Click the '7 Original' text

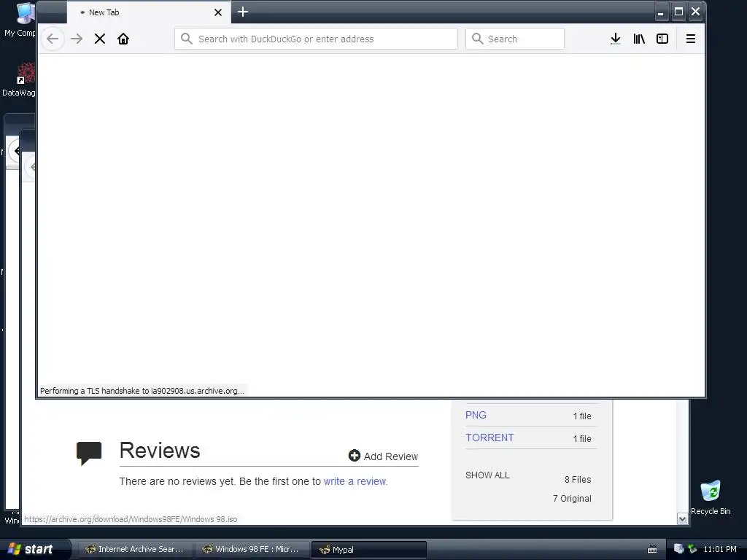[572, 499]
